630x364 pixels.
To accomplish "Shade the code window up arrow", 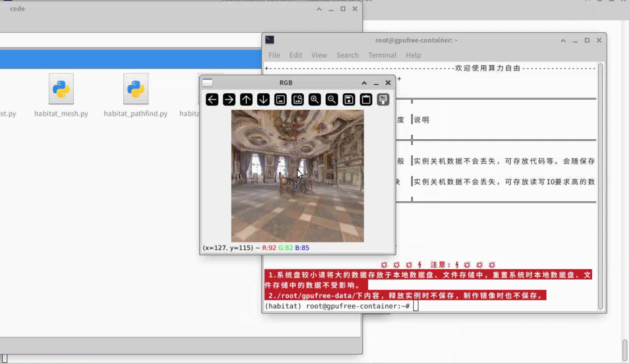I will (319, 9).
